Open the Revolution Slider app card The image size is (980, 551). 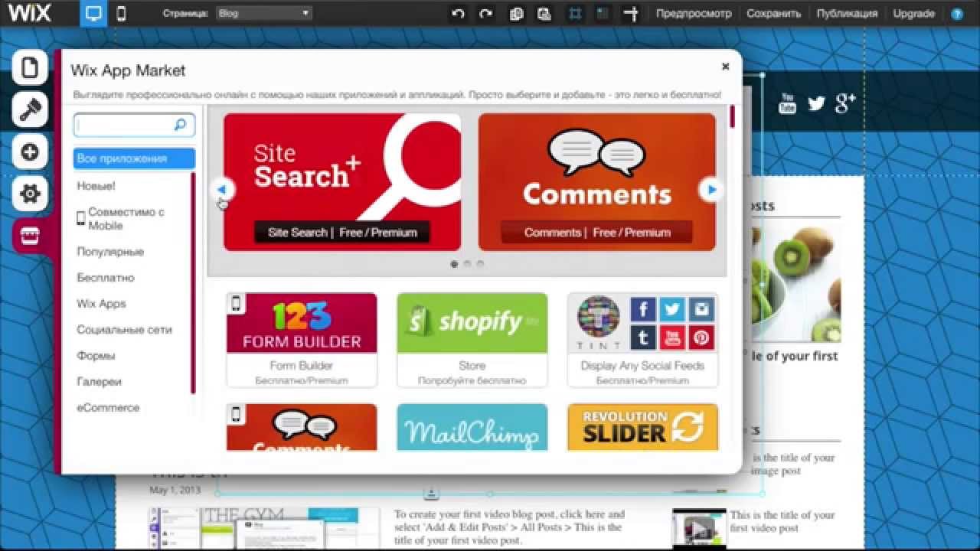click(x=643, y=427)
